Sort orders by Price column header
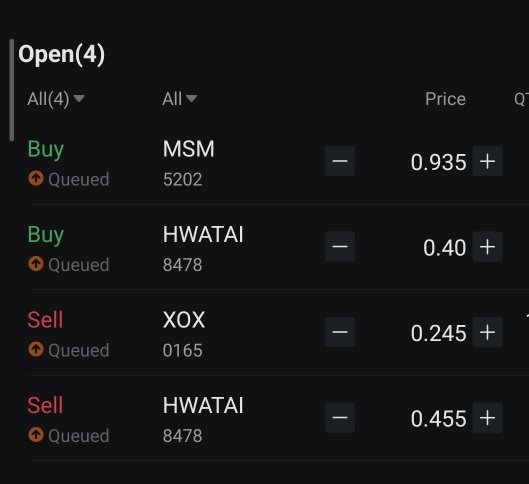This screenshot has width=529, height=484. pos(445,99)
